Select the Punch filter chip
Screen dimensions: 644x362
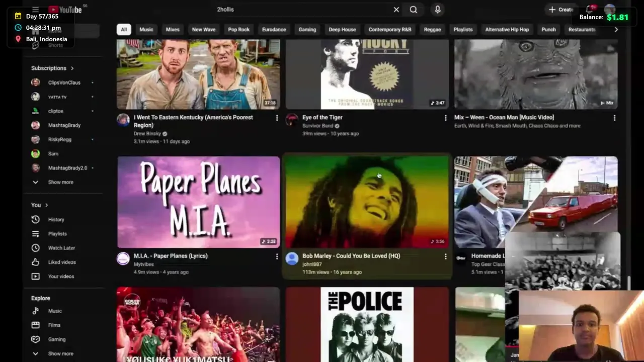click(548, 30)
